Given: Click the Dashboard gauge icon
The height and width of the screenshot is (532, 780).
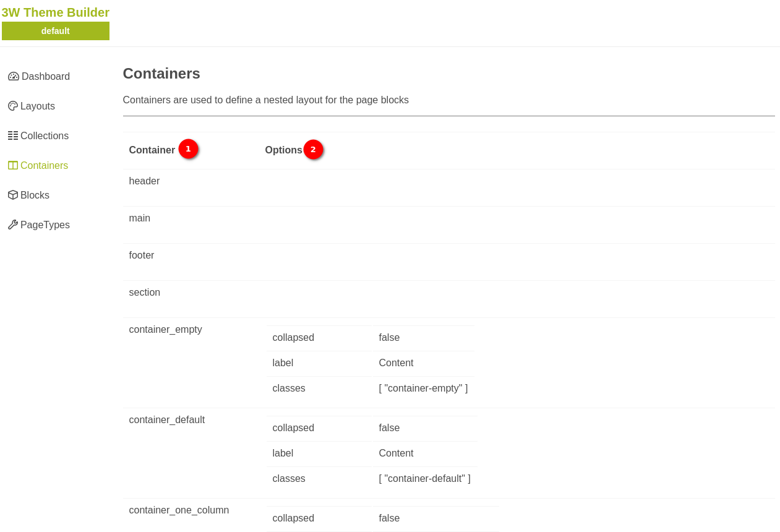Looking at the screenshot, I should coord(14,77).
